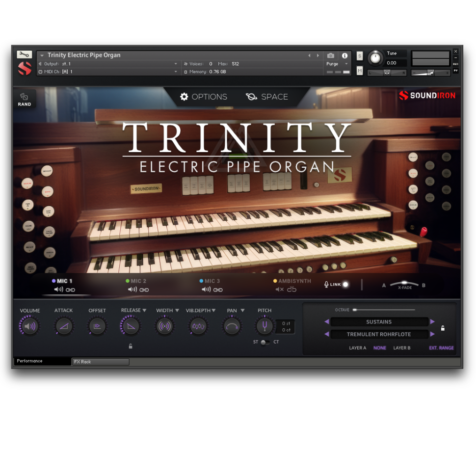This screenshot has height=476, width=476.
Task: Toggle EXT. RANGE option
Action: click(x=441, y=348)
